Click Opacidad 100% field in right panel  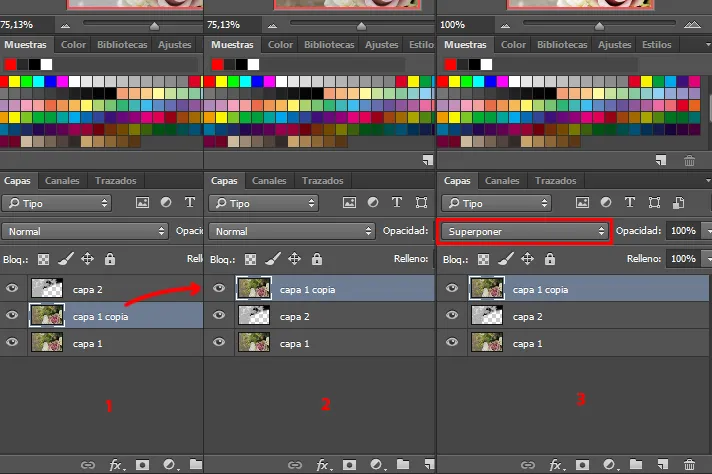point(683,231)
